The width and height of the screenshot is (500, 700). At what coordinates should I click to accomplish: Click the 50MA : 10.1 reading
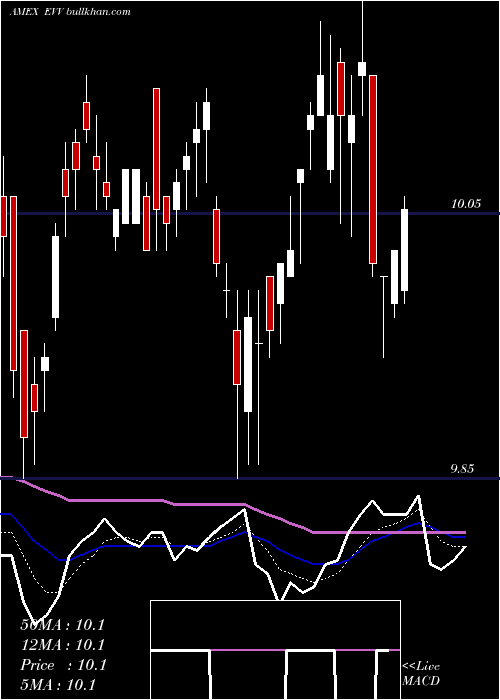click(x=62, y=625)
